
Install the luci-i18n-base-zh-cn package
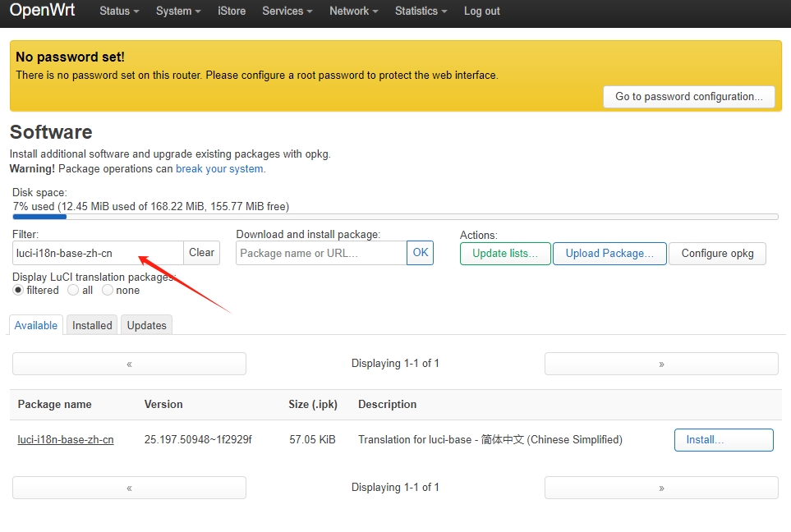[x=724, y=440]
